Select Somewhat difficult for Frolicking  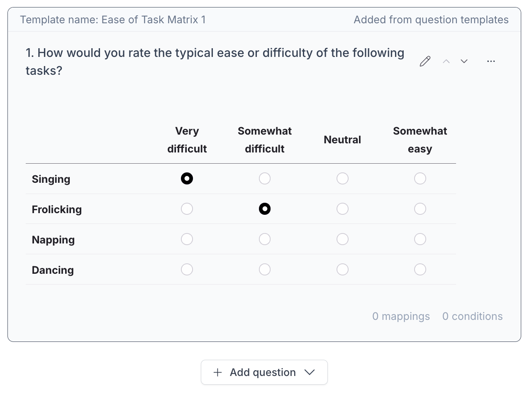click(265, 209)
